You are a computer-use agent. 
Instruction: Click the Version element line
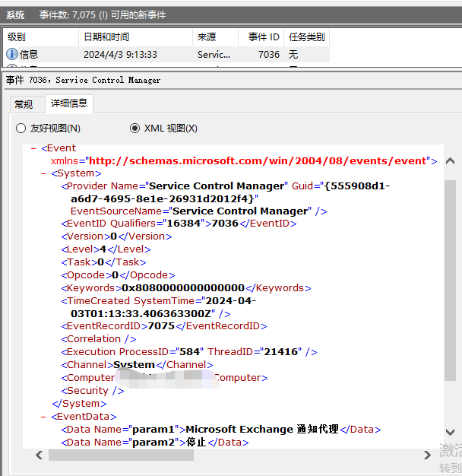coord(116,236)
